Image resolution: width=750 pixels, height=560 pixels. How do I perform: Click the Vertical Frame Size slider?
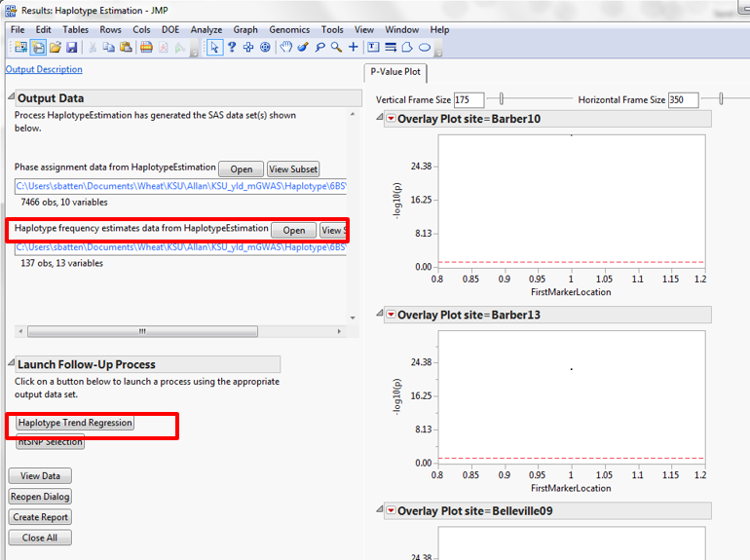[502, 99]
